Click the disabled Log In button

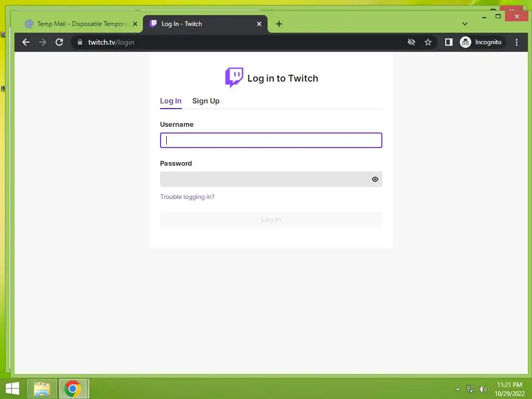[x=271, y=220]
